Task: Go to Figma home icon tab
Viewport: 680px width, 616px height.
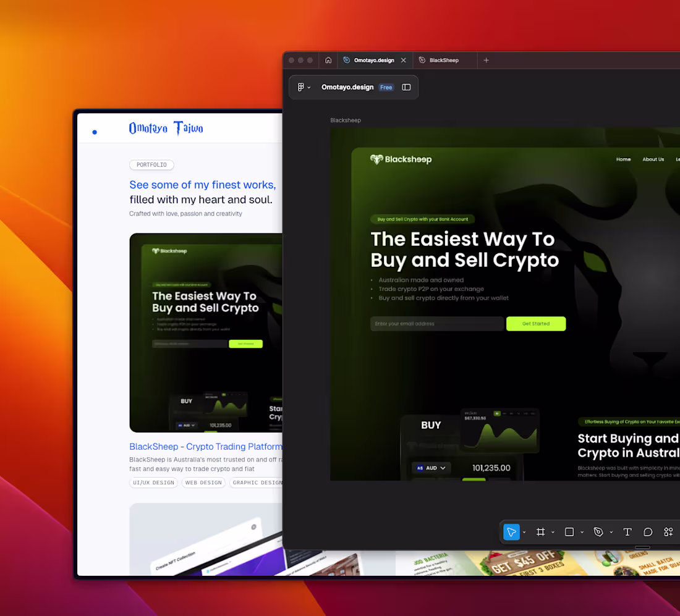Action: coord(328,61)
